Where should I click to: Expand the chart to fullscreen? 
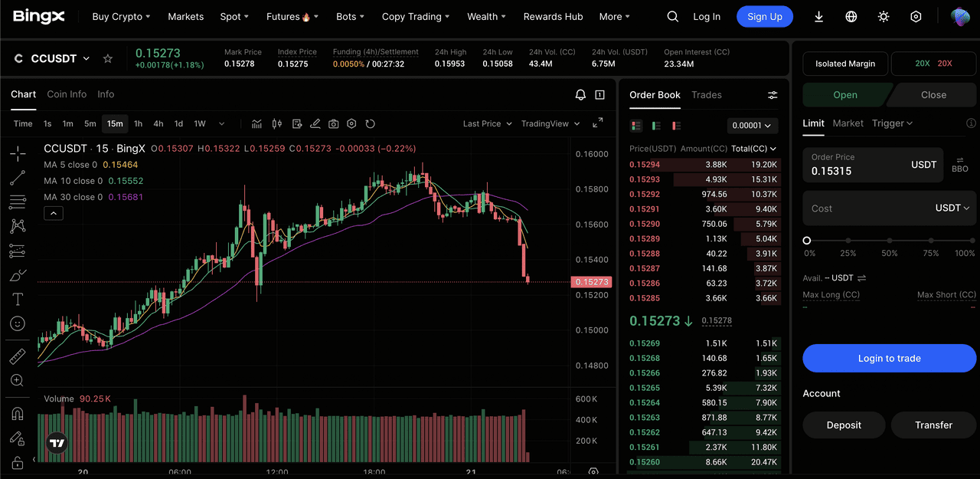(x=598, y=123)
